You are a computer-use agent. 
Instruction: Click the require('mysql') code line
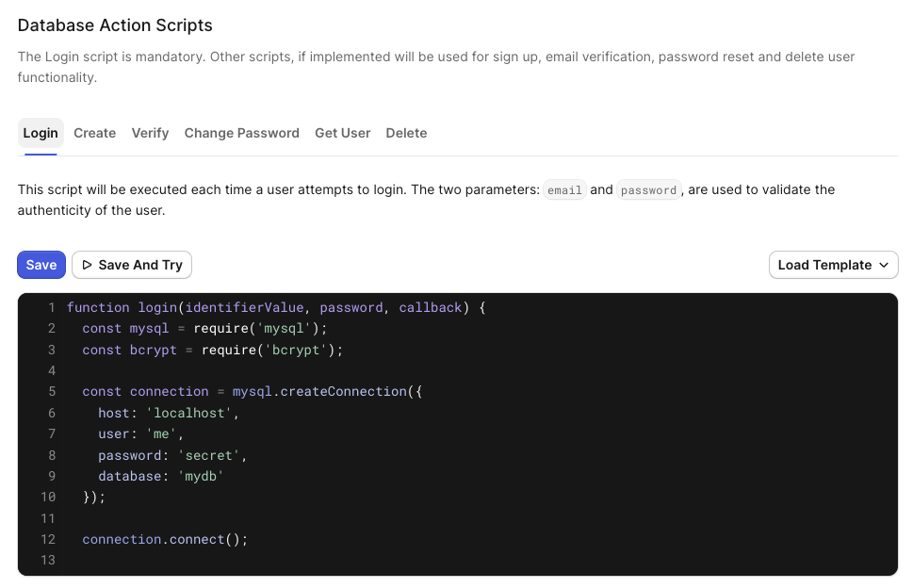(205, 328)
